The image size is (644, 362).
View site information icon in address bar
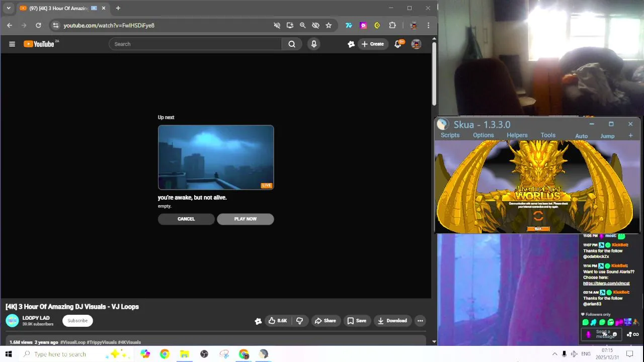click(x=56, y=25)
